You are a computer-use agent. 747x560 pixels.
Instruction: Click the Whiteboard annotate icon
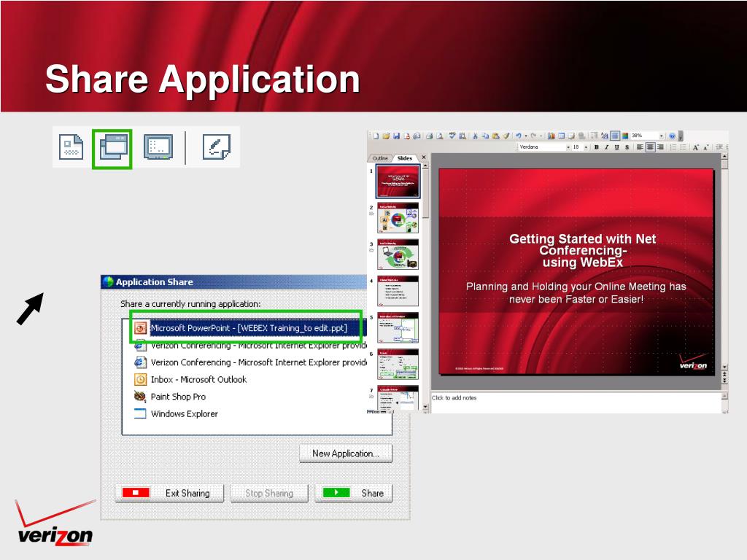(x=216, y=147)
